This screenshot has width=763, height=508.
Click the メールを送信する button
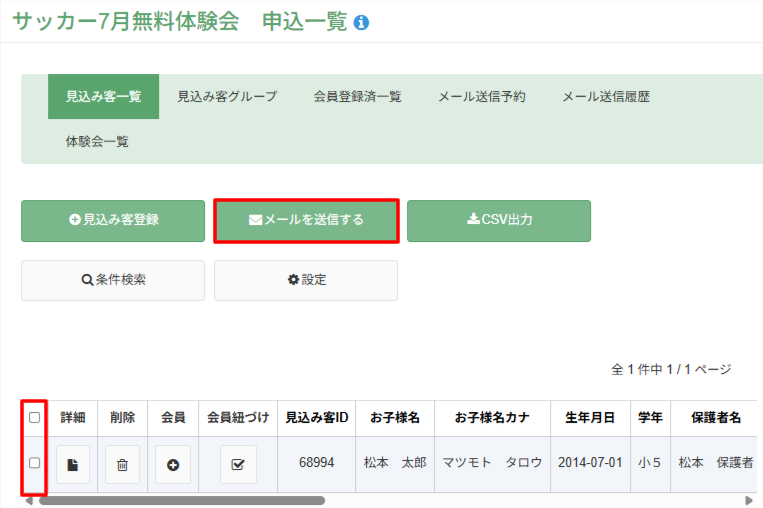(x=307, y=221)
